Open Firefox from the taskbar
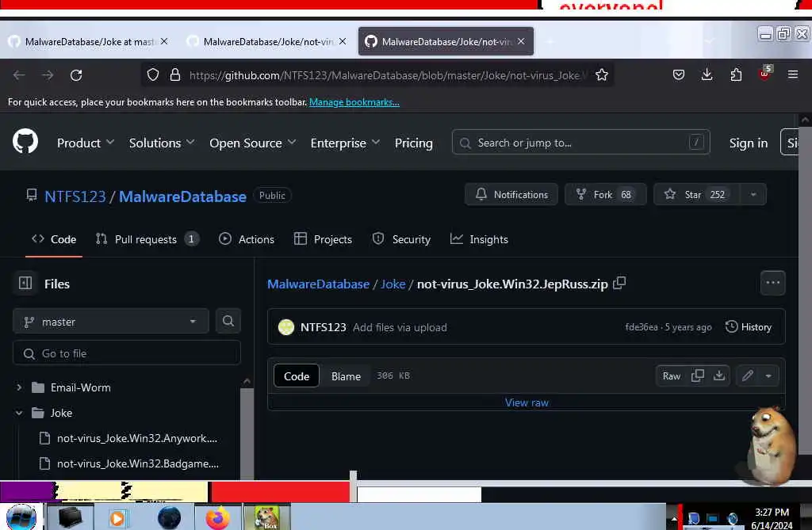 tap(217, 517)
